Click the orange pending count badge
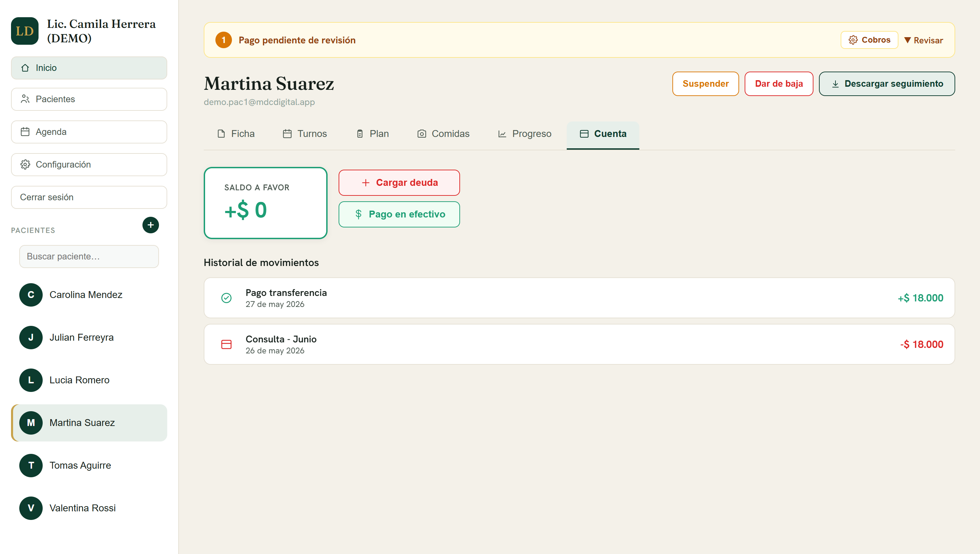The width and height of the screenshot is (980, 554). (x=224, y=40)
